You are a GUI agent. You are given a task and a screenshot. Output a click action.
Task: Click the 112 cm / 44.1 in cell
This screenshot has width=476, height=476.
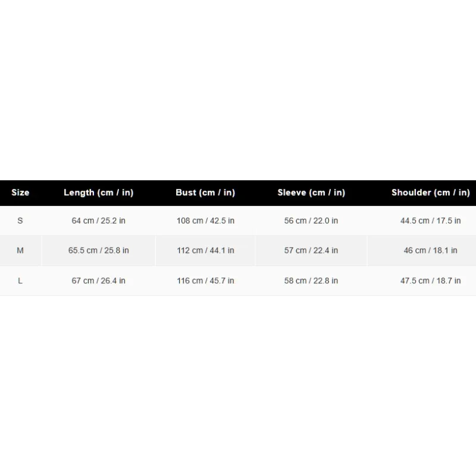coord(205,250)
